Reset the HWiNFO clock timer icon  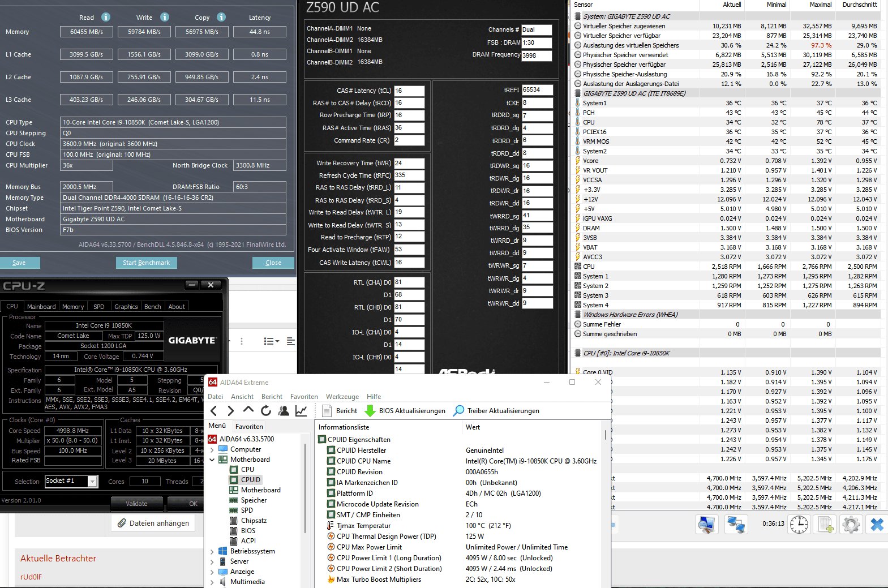point(799,525)
